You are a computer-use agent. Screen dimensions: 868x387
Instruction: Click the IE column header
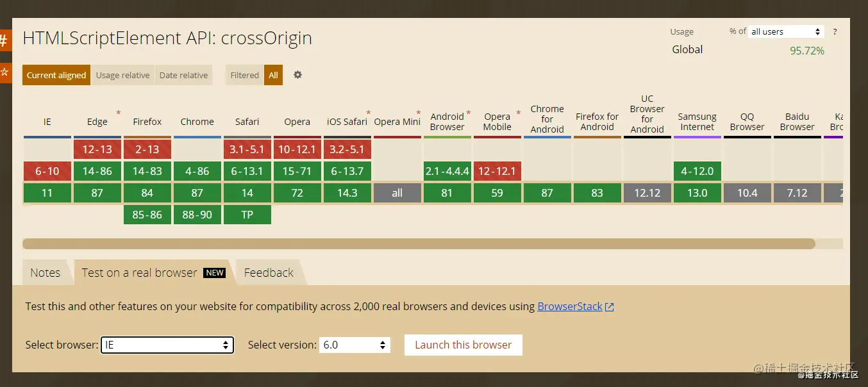point(47,121)
